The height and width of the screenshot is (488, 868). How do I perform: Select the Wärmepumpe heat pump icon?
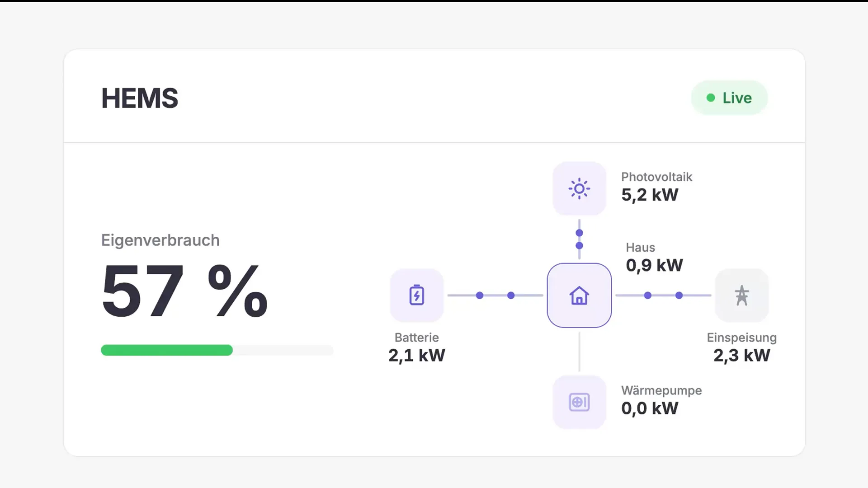pos(579,402)
